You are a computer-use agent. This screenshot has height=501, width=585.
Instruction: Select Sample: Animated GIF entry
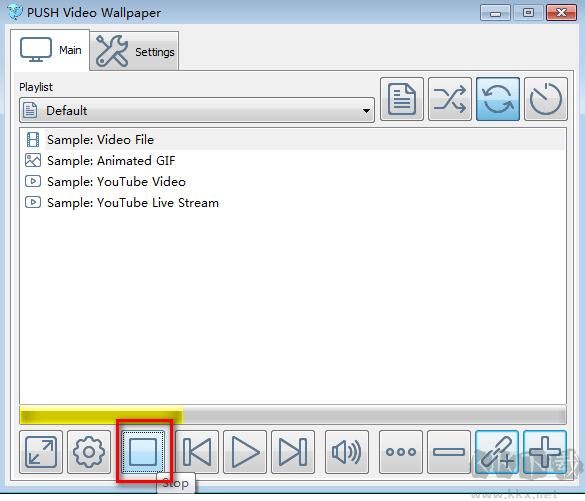pos(111,161)
